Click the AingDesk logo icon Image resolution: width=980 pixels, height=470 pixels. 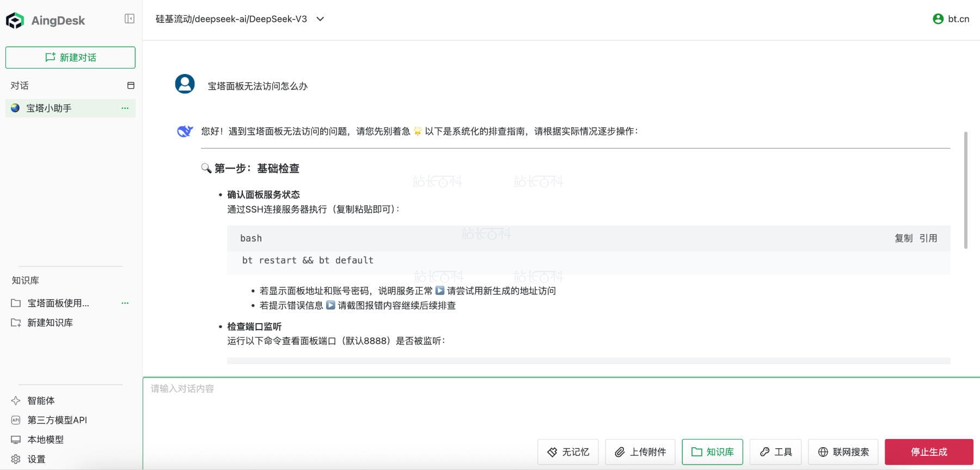tap(15, 20)
